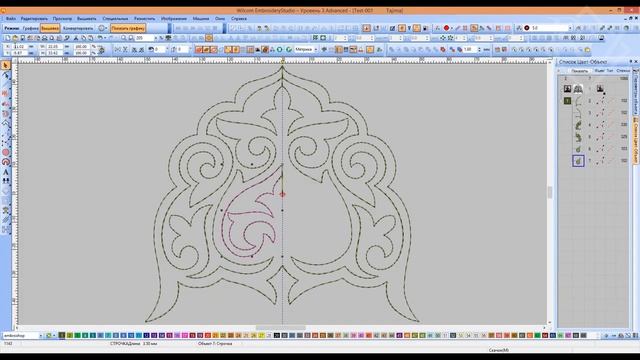Click the red circle icon in top toolbar
640x360 pixels.
point(446,28)
